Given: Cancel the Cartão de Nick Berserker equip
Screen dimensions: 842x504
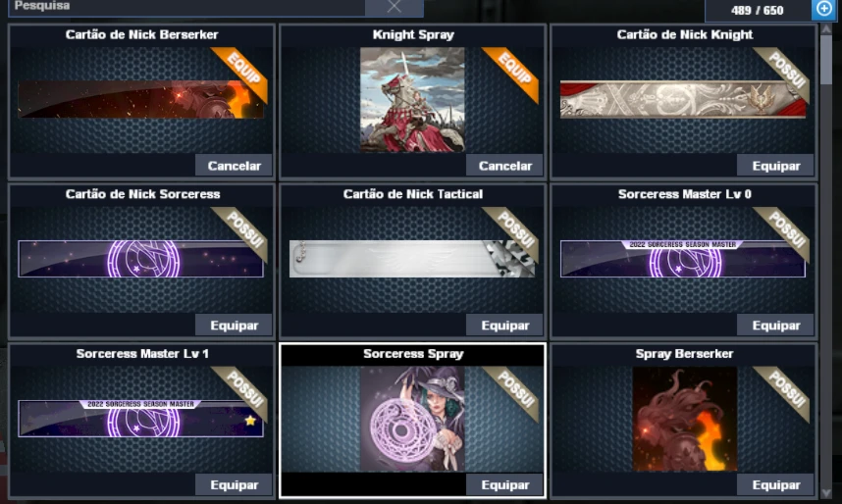Looking at the screenshot, I should [234, 166].
